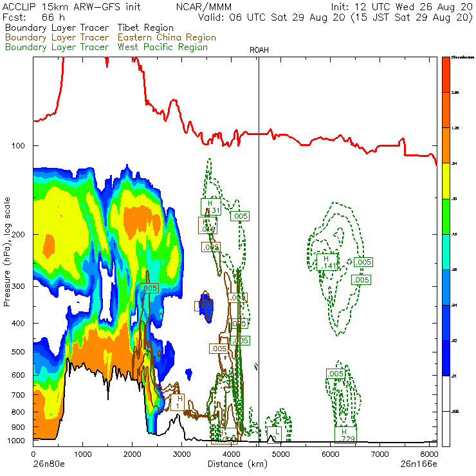Click the 'Valid: 06 UTC Sat 29 Aug 20' text
Screen dimensions: 476x476
pos(271,17)
